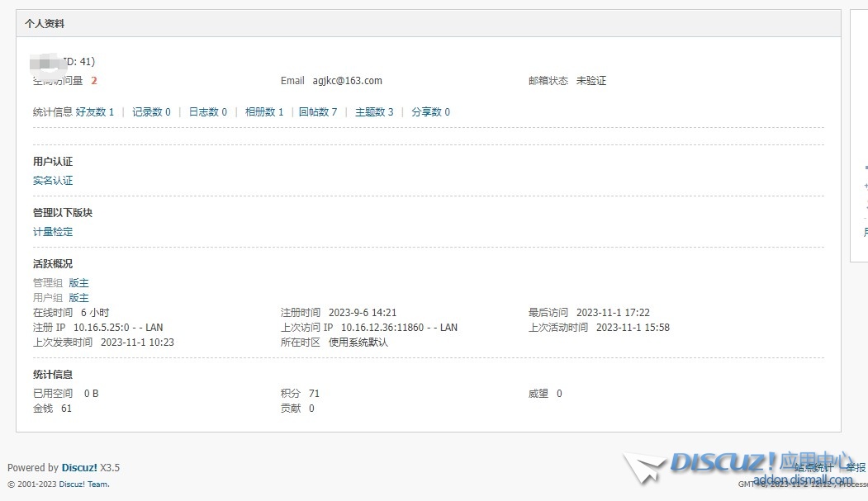View the 版主 link next to 管理组

click(79, 282)
